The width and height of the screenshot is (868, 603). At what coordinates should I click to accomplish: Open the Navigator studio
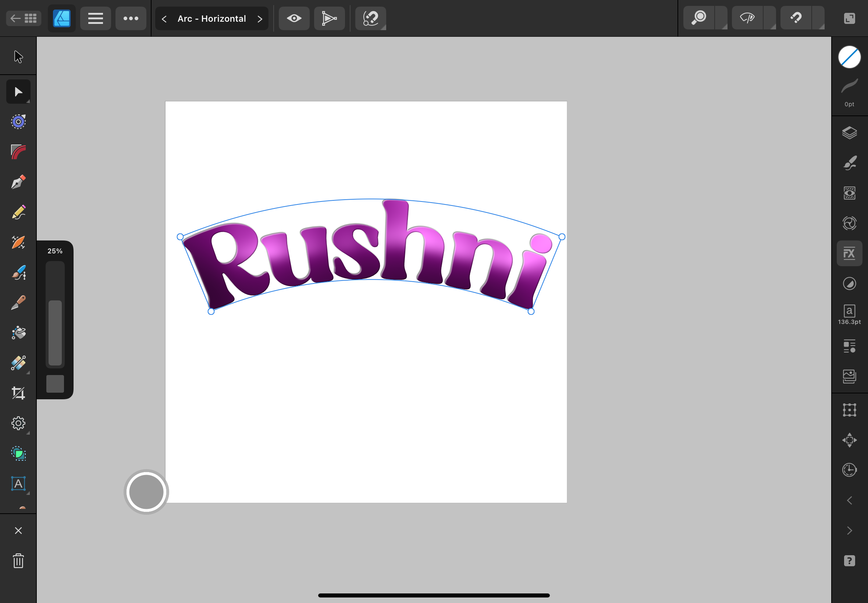coord(850,440)
